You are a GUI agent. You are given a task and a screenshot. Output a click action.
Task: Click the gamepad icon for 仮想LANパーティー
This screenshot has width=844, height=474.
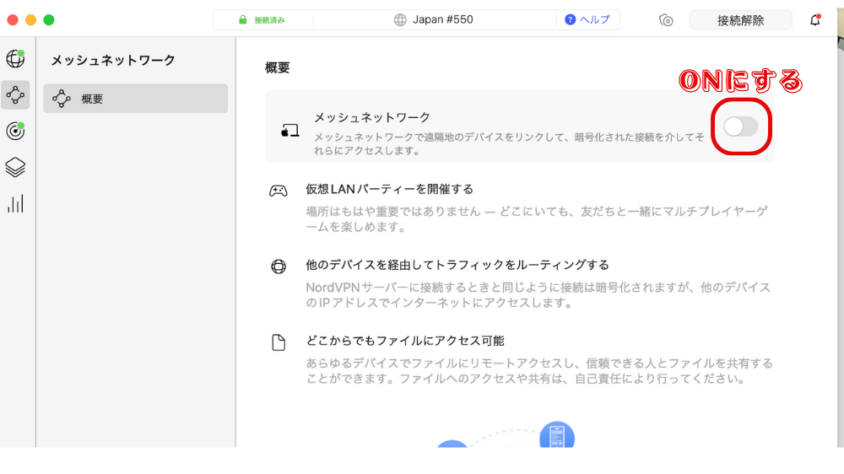279,190
